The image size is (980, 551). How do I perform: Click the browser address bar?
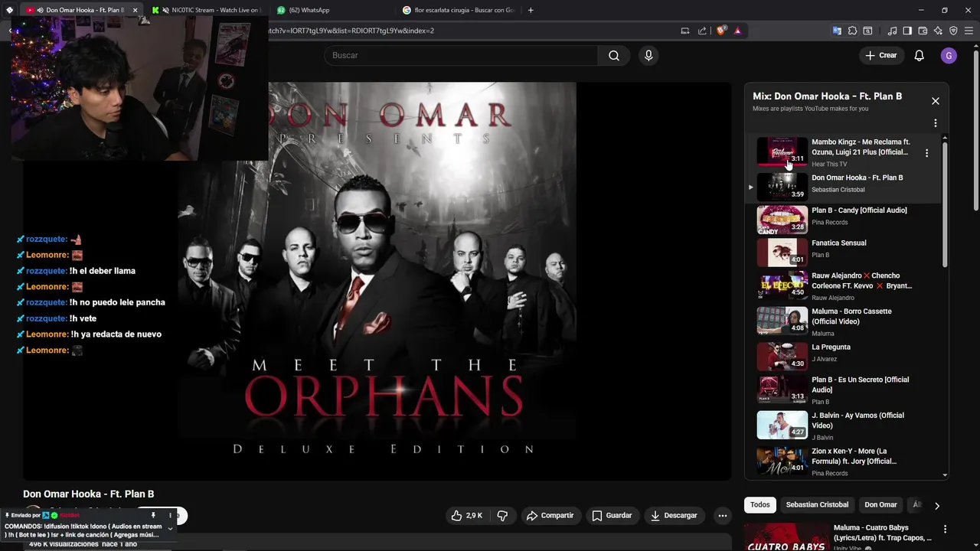(x=467, y=31)
